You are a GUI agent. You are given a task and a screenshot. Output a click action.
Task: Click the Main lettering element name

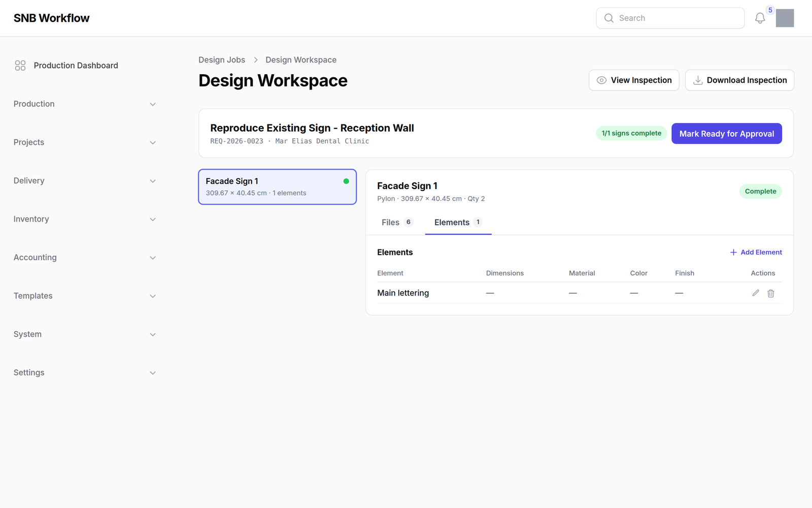point(403,293)
